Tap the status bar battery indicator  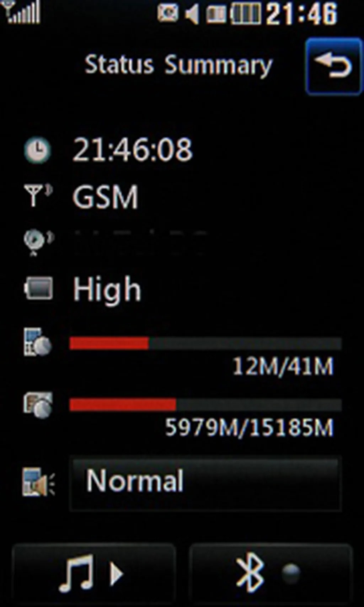[x=246, y=14]
